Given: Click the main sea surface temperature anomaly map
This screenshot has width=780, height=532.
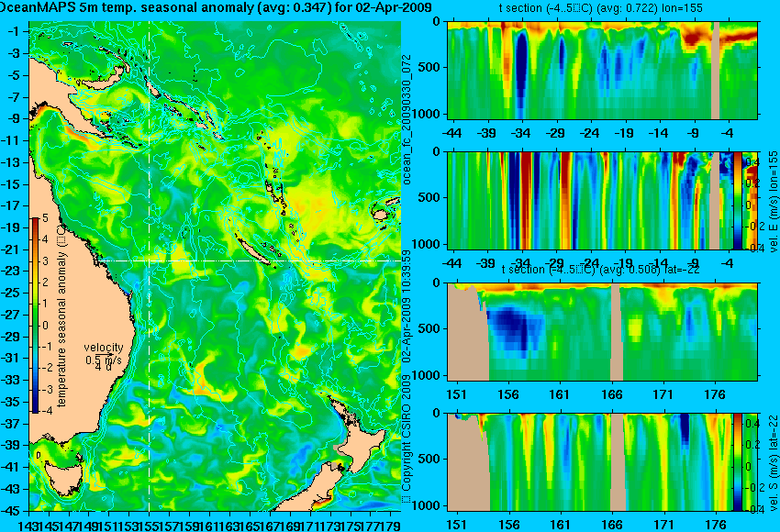Looking at the screenshot, I should coord(215,267).
